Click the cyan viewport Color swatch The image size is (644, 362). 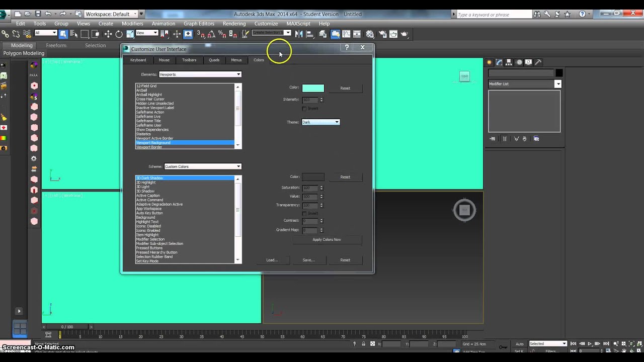tap(313, 88)
